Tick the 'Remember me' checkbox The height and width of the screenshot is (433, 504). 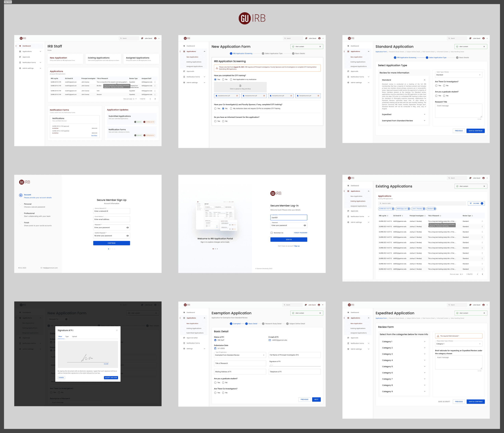click(271, 233)
